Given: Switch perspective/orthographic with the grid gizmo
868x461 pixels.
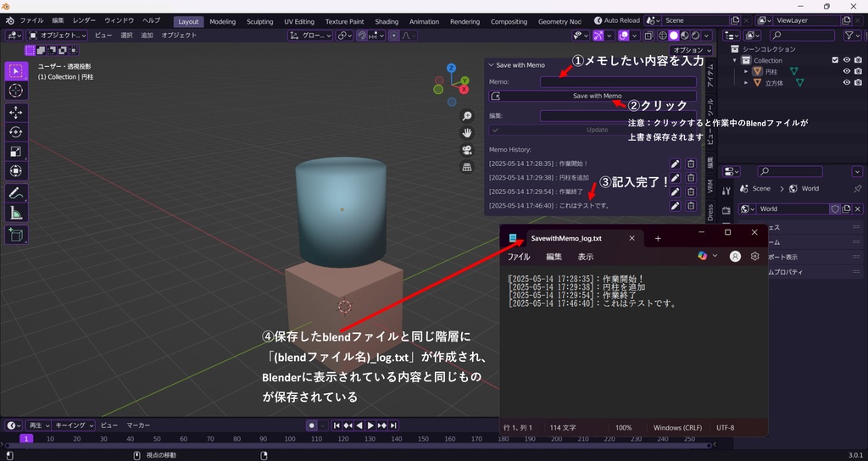Looking at the screenshot, I should [467, 167].
